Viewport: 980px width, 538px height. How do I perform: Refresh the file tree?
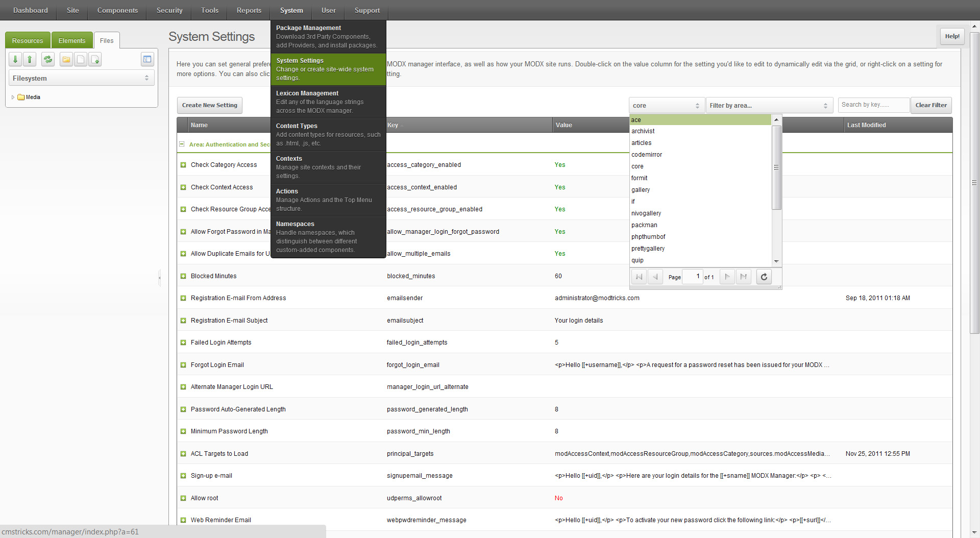coord(48,59)
